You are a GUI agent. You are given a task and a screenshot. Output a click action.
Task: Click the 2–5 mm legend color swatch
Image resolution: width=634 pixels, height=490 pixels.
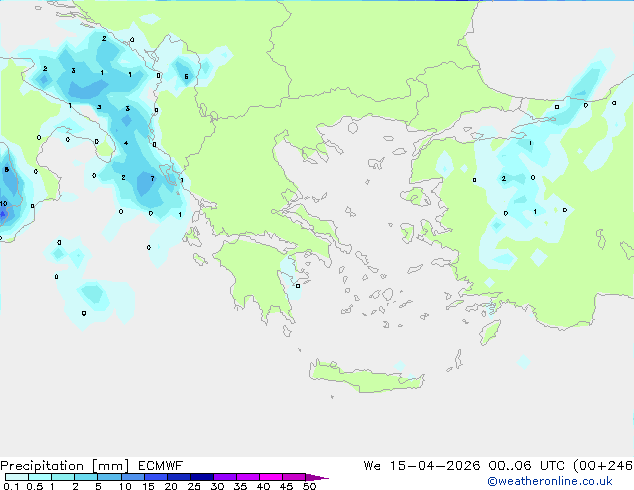point(86,477)
